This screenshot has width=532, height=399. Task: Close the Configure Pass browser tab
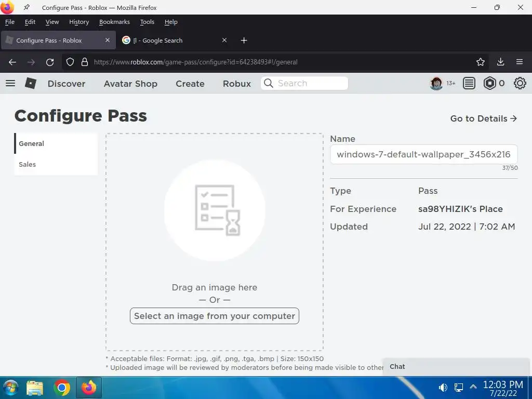[108, 40]
